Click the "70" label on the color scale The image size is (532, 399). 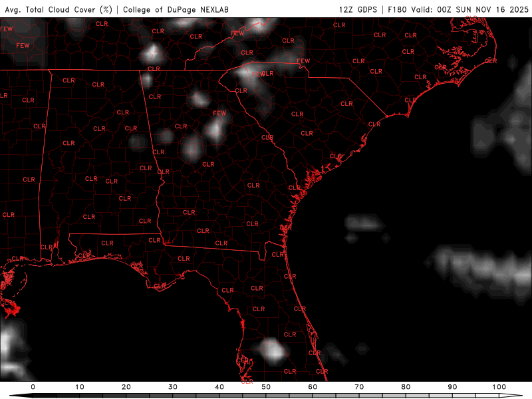(359, 387)
